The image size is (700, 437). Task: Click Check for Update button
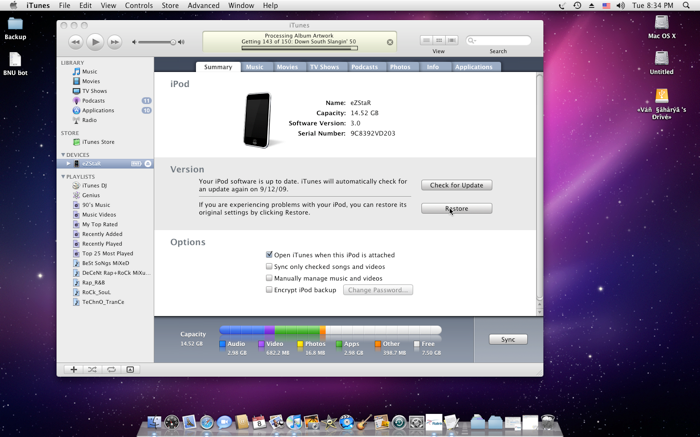click(x=456, y=185)
